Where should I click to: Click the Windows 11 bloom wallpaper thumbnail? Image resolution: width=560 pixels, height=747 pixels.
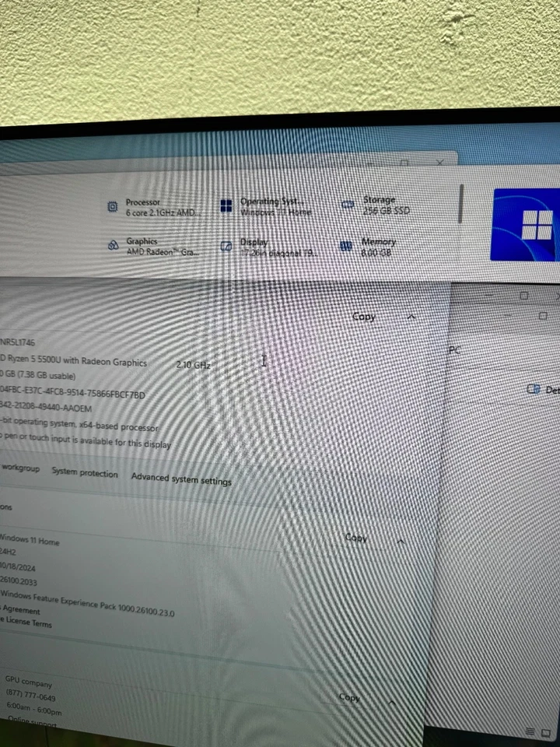click(x=525, y=224)
